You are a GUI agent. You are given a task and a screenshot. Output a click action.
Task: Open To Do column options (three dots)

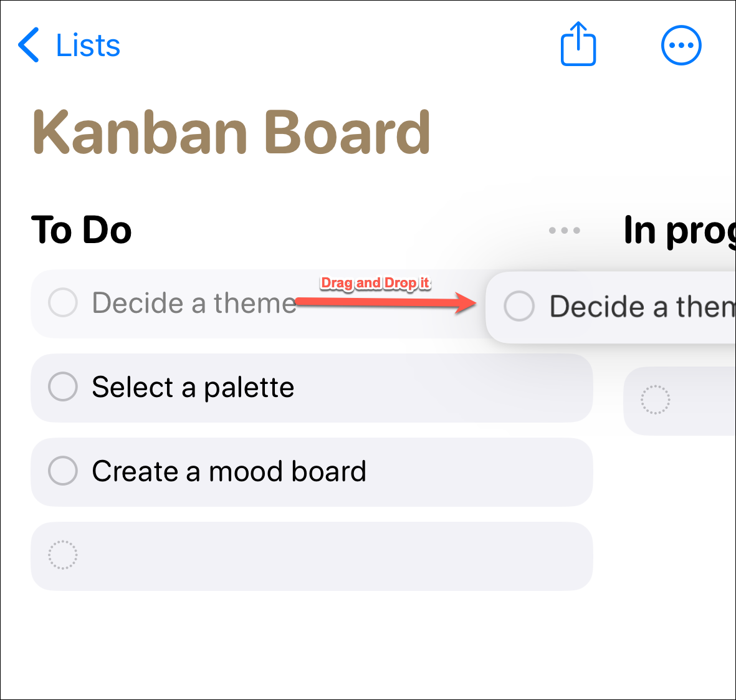coord(564,230)
